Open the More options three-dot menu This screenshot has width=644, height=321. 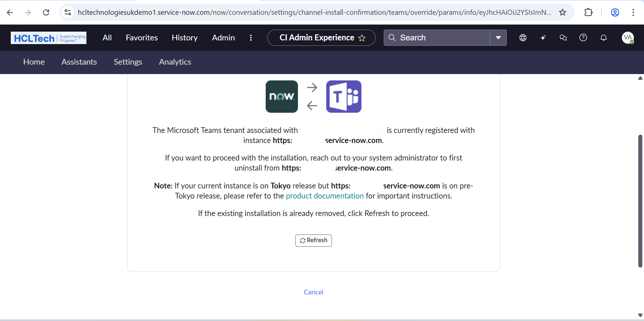click(251, 38)
